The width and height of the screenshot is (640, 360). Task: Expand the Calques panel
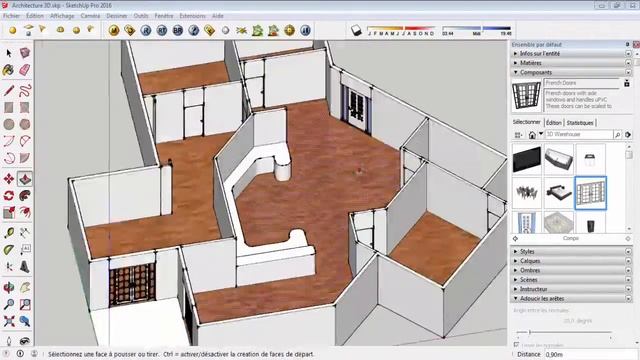[x=571, y=261]
